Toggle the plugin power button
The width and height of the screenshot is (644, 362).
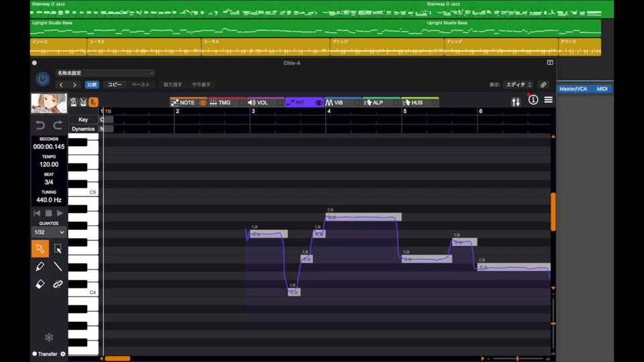pyautogui.click(x=43, y=79)
